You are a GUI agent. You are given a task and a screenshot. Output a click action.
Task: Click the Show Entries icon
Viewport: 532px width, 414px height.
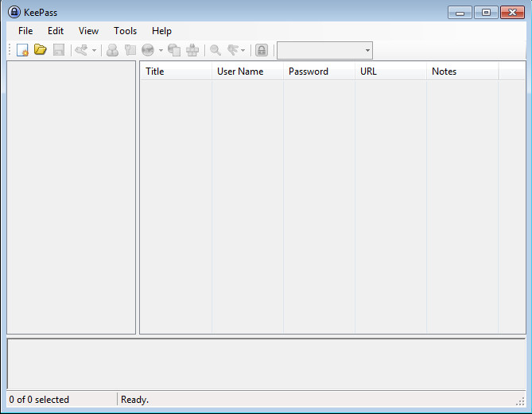pyautogui.click(x=233, y=50)
